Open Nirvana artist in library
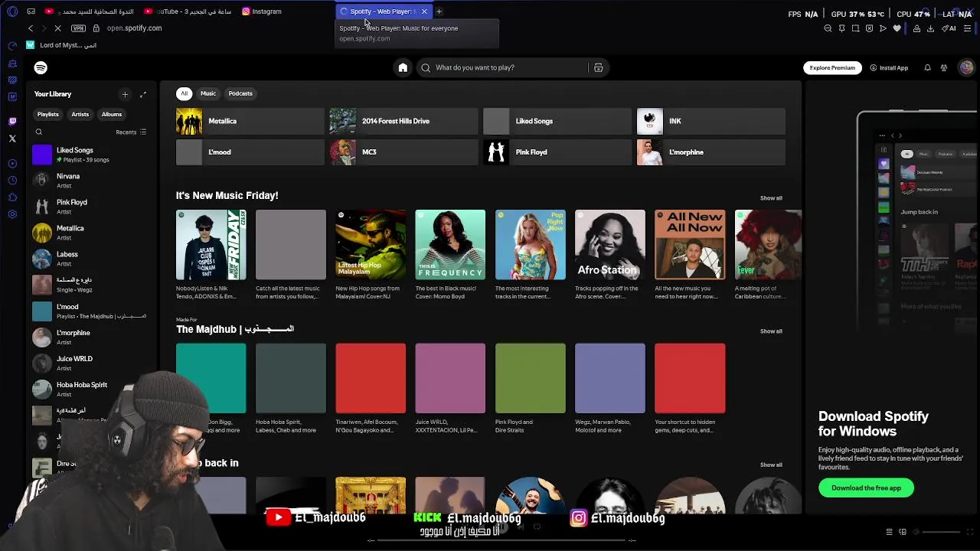980x551 pixels. click(x=92, y=181)
